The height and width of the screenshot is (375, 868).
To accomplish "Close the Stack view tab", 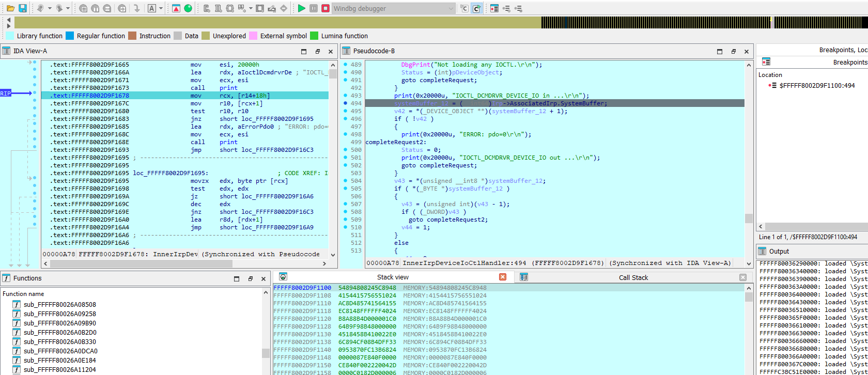I will coord(503,277).
